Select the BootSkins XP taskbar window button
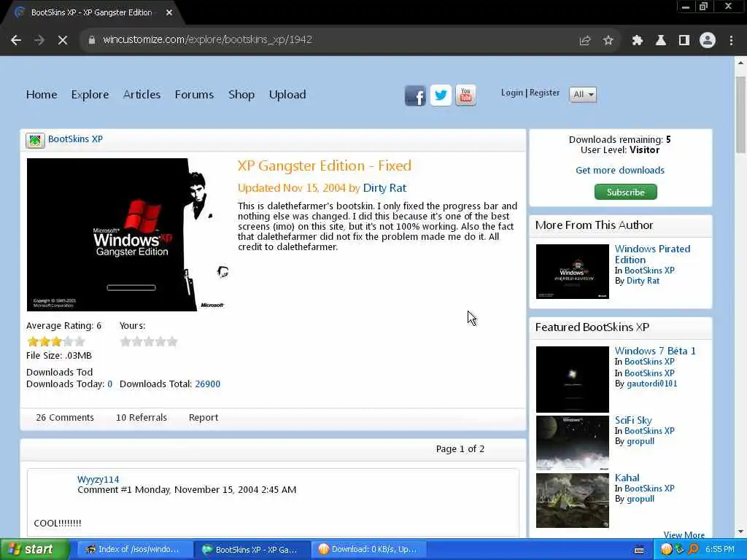 (x=252, y=550)
